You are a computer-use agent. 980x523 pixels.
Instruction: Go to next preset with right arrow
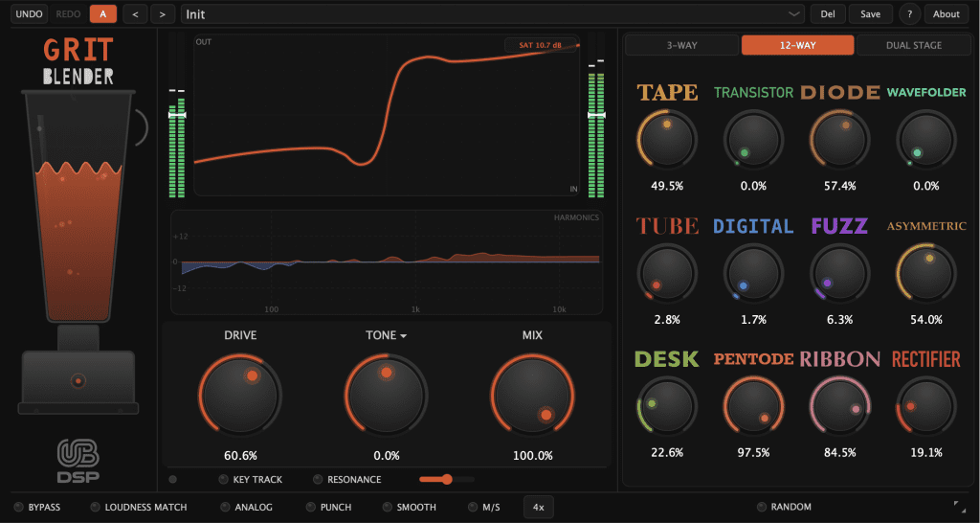click(163, 13)
